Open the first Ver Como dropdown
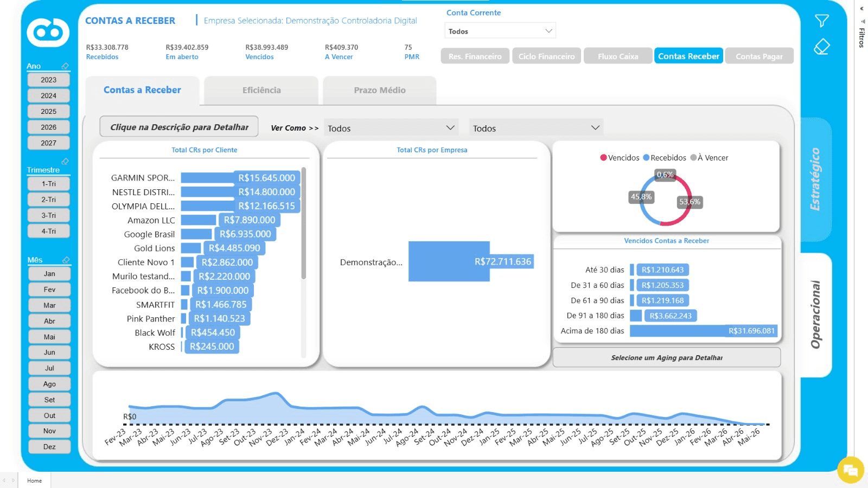Image resolution: width=868 pixels, height=488 pixels. [x=391, y=128]
